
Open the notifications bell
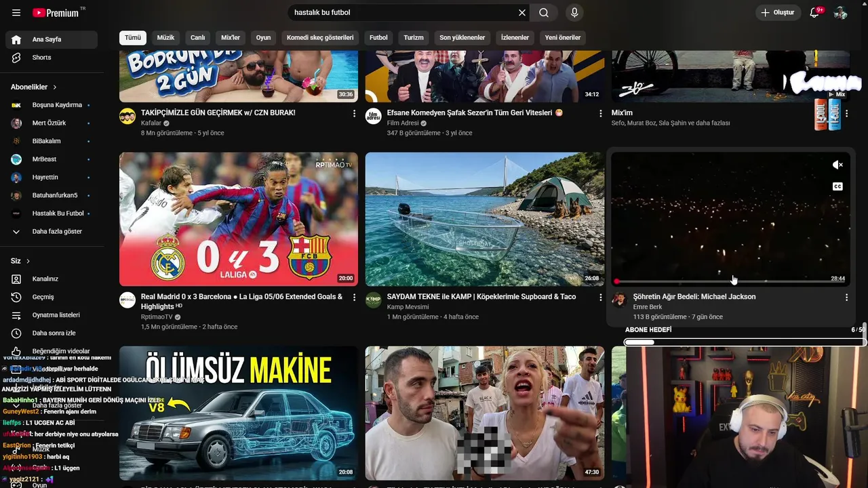[814, 12]
